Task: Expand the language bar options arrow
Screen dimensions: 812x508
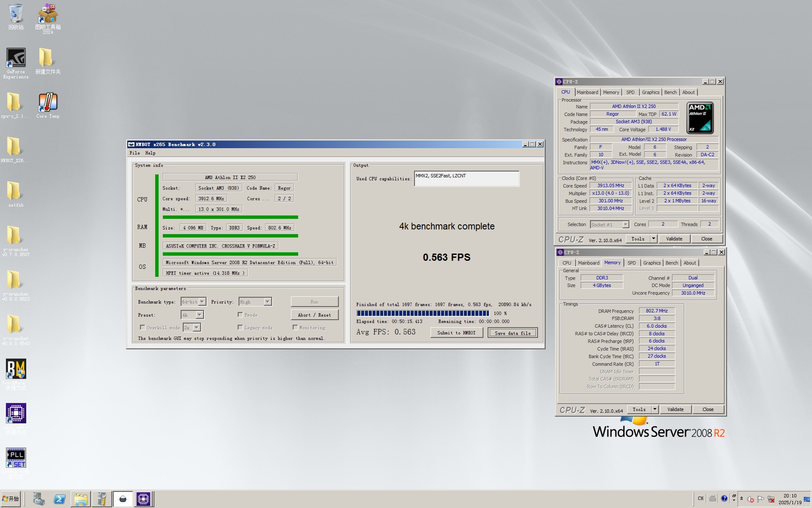Action: 734,499
